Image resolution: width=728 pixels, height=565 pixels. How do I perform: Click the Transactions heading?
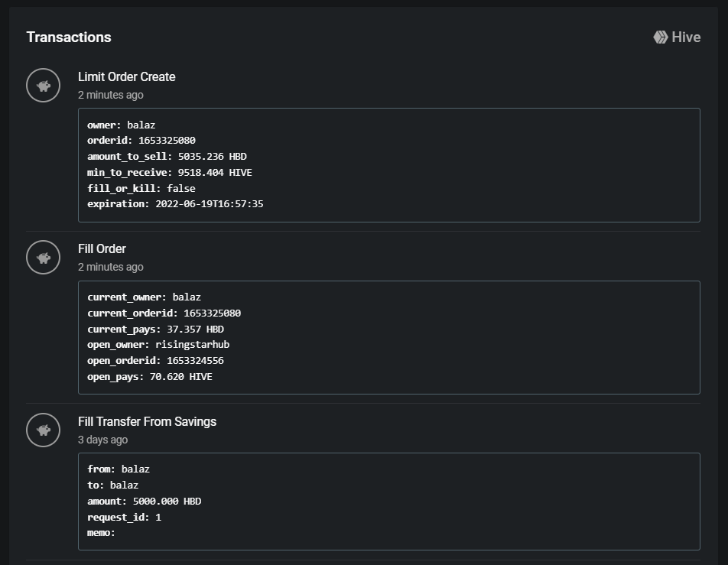[x=69, y=37]
